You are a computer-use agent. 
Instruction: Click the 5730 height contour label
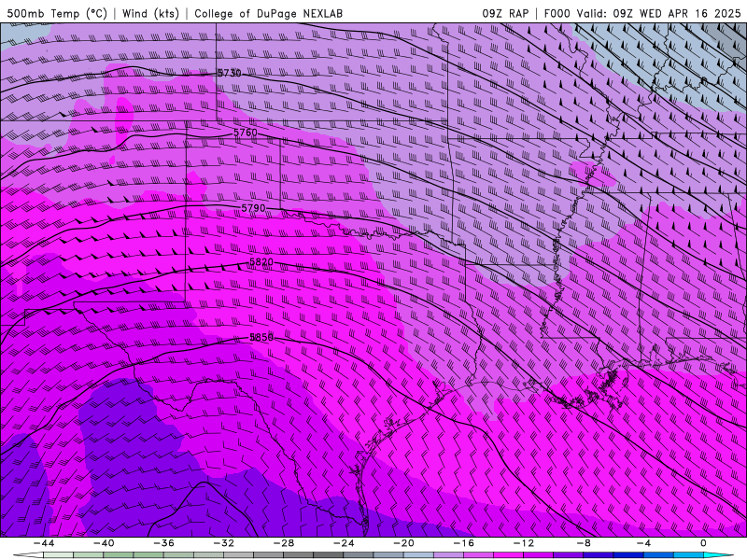(229, 73)
